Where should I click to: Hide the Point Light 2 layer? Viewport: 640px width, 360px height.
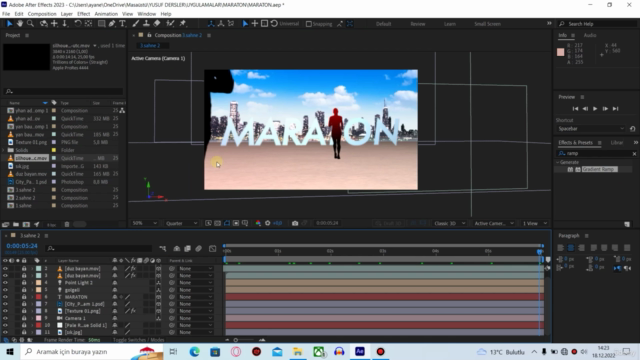coord(5,282)
